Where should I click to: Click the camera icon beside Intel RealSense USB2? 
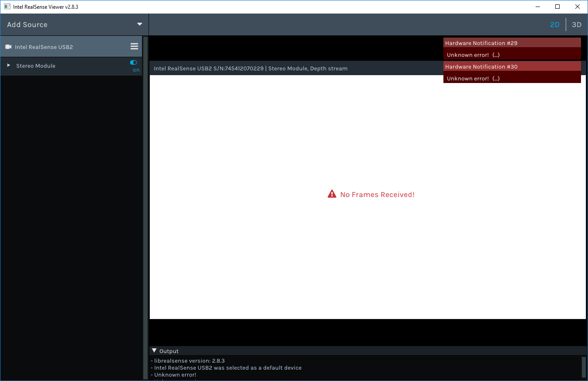[8, 46]
